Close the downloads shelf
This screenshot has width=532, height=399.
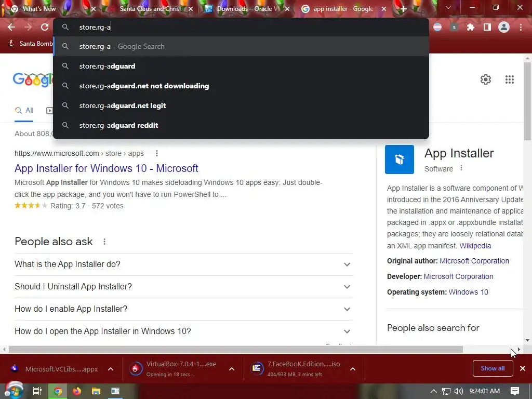point(523,368)
